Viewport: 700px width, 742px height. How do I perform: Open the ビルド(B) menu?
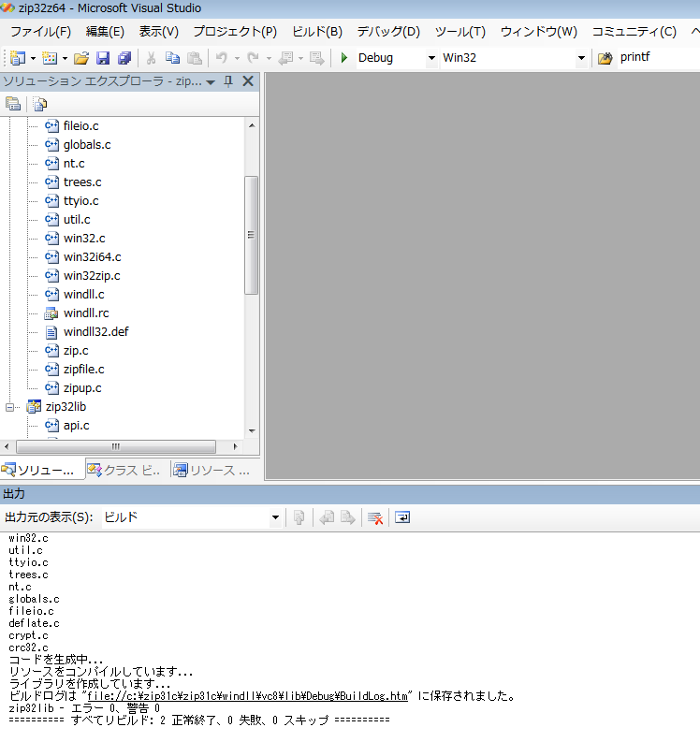click(317, 32)
